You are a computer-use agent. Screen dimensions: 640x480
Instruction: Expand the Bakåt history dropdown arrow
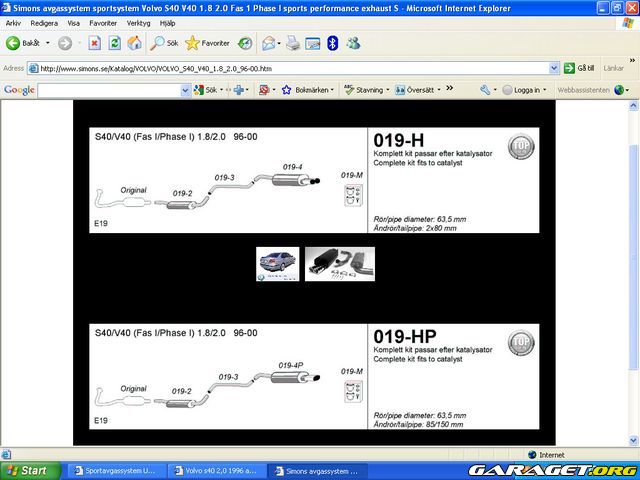[47, 43]
